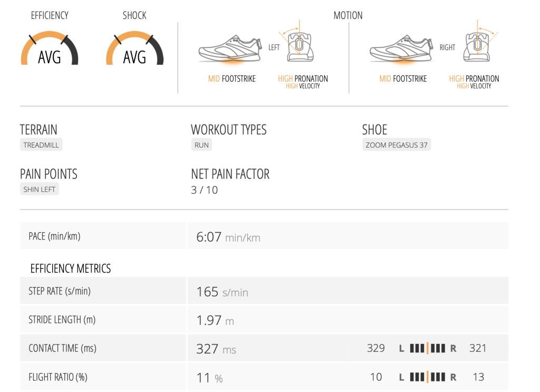This screenshot has width=540, height=392.
Task: Click the STRIDE LENGTH value 1.97 m
Action: [209, 319]
